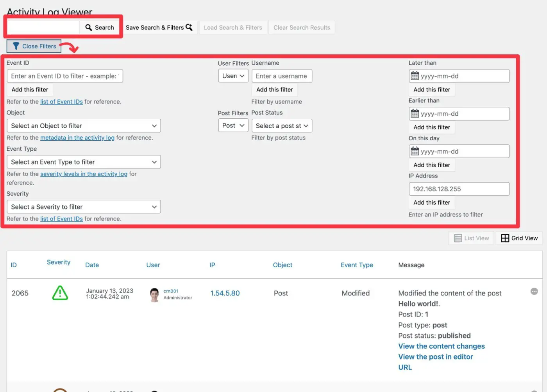Click event ID 2065 cell

coord(20,293)
